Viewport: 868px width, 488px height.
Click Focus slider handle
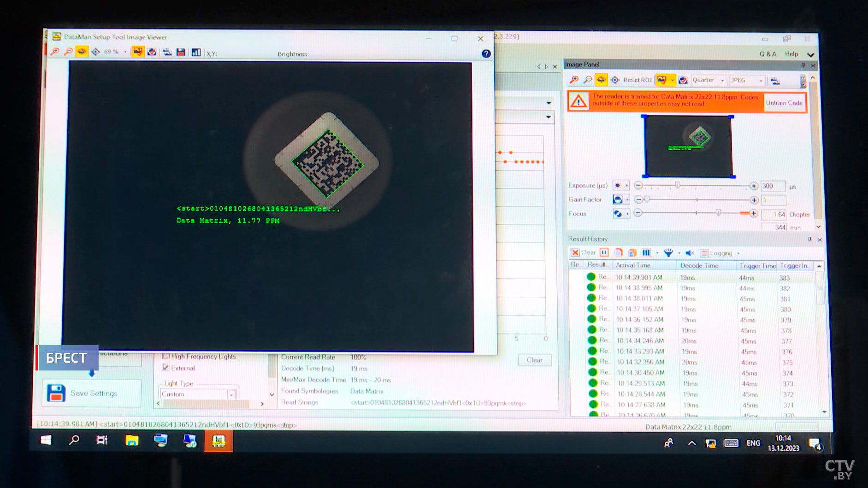718,213
